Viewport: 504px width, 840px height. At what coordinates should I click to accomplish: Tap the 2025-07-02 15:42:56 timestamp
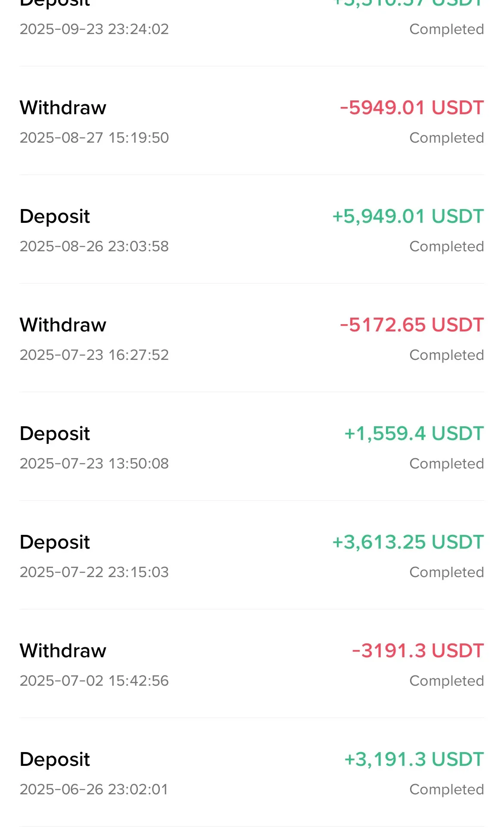point(94,681)
